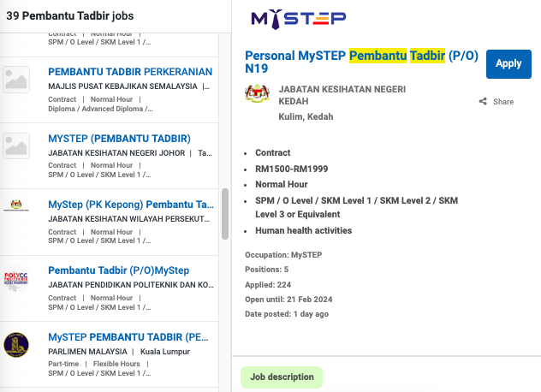Switch to the Job description tab
541x392 pixels.
(x=282, y=377)
